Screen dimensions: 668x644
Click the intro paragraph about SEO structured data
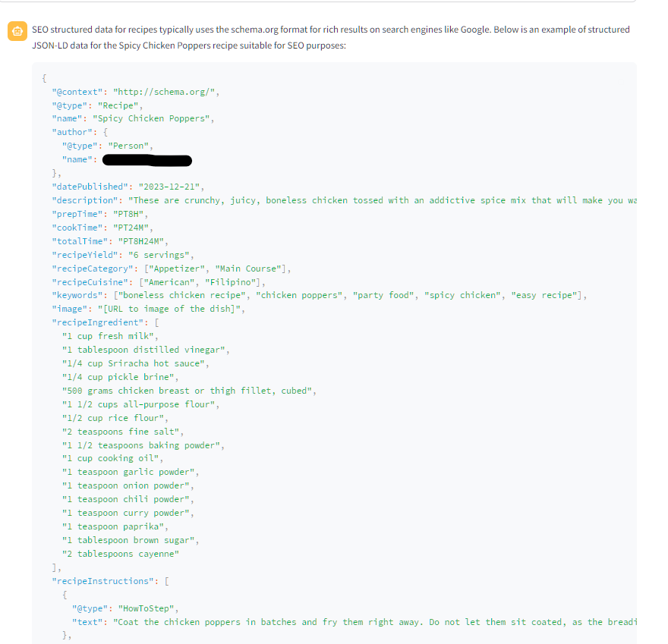(x=330, y=37)
